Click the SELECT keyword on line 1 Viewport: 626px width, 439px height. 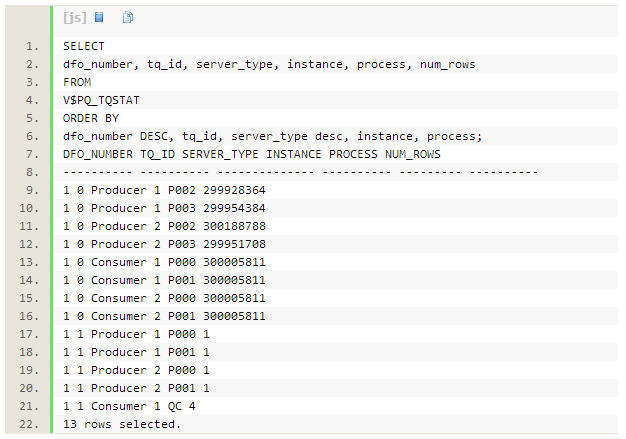tap(83, 46)
